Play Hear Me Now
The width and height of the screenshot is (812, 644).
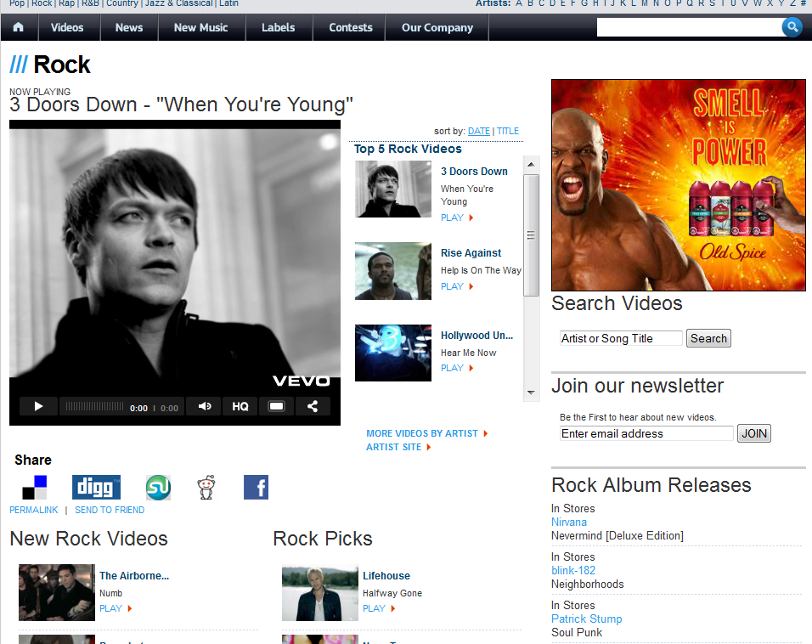pyautogui.click(x=457, y=368)
